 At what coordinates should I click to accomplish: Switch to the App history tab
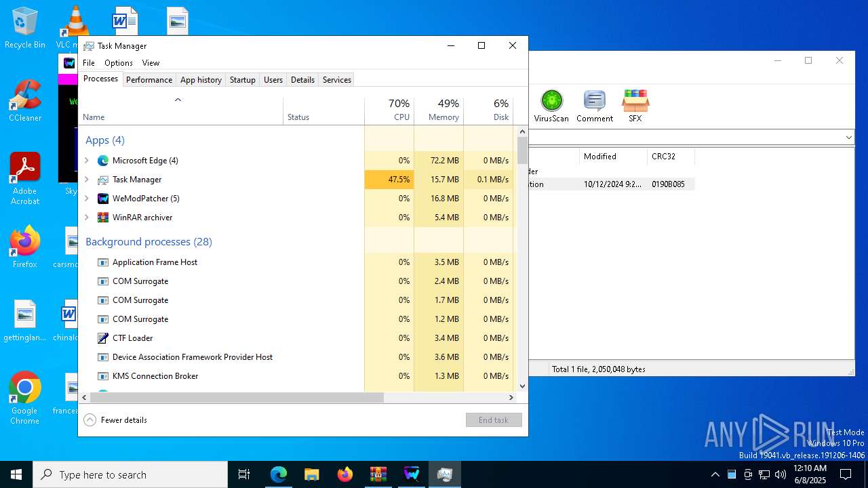pos(201,80)
